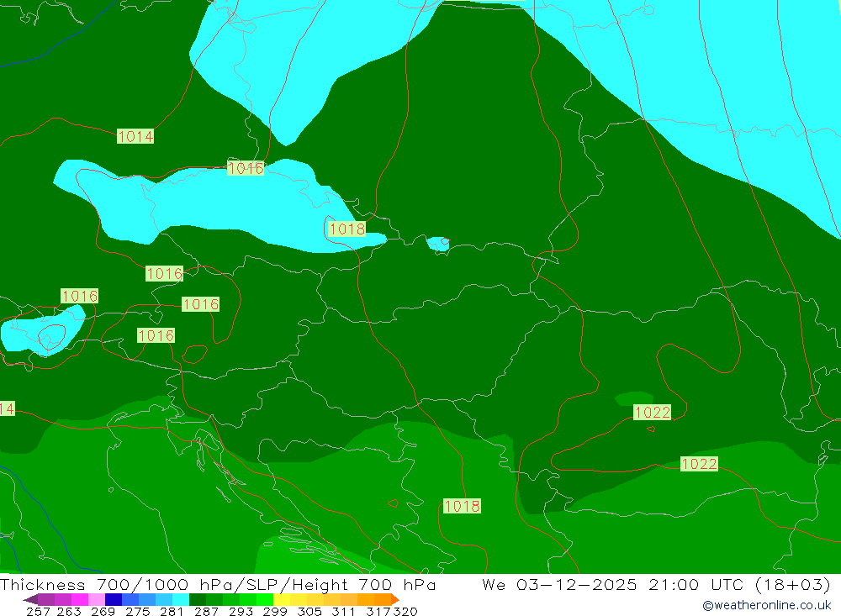Pick the bright magenta legend swatch

[79, 599]
